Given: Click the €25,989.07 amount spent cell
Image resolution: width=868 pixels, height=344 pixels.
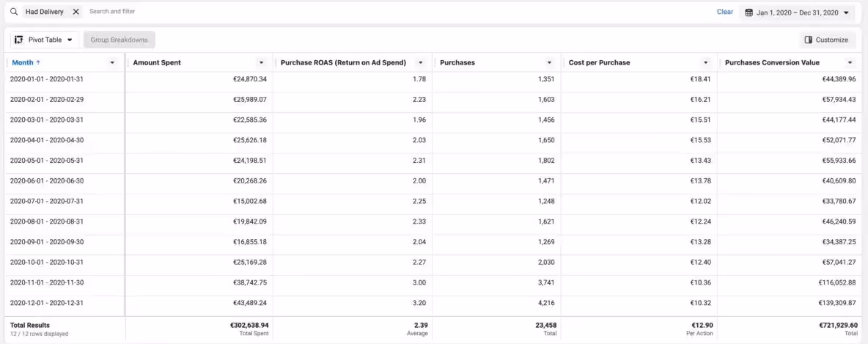Looking at the screenshot, I should point(250,100).
